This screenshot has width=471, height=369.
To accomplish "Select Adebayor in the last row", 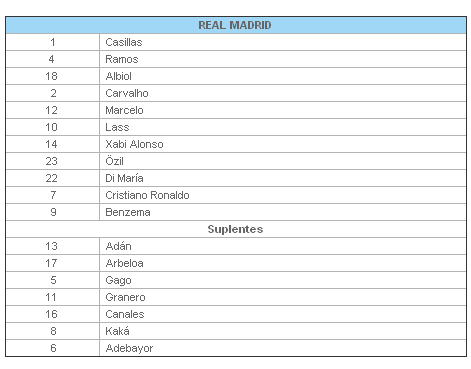I will [129, 348].
